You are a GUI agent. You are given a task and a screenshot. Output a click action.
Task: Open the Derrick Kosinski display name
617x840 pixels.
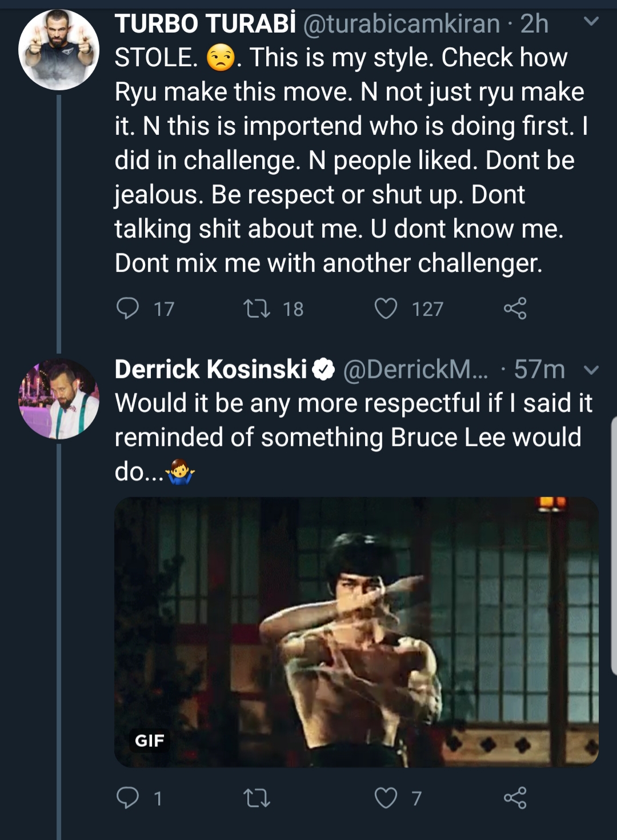pos(211,369)
